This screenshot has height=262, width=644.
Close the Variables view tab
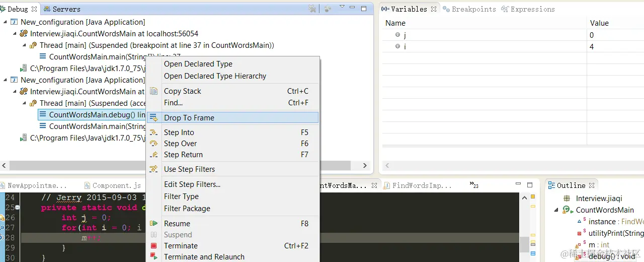(x=434, y=9)
